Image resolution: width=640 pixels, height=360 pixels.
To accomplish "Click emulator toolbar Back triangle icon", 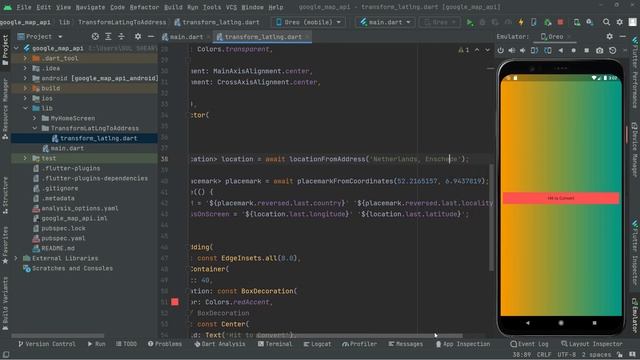I will pyautogui.click(x=561, y=50).
